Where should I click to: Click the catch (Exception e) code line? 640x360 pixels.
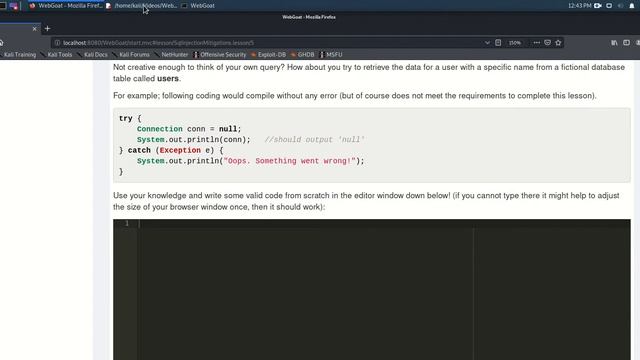171,150
